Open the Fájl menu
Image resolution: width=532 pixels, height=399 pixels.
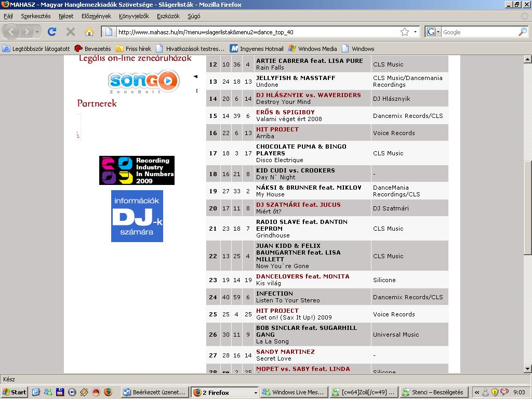coord(8,16)
